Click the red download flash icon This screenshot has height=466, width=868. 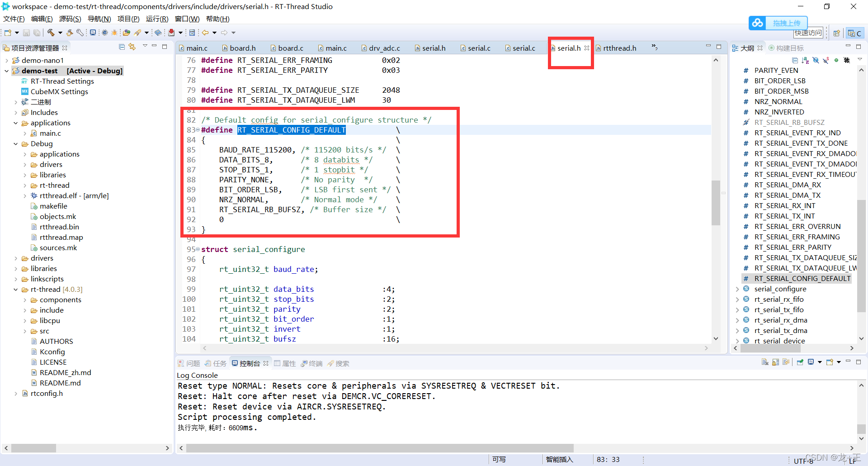coord(171,33)
